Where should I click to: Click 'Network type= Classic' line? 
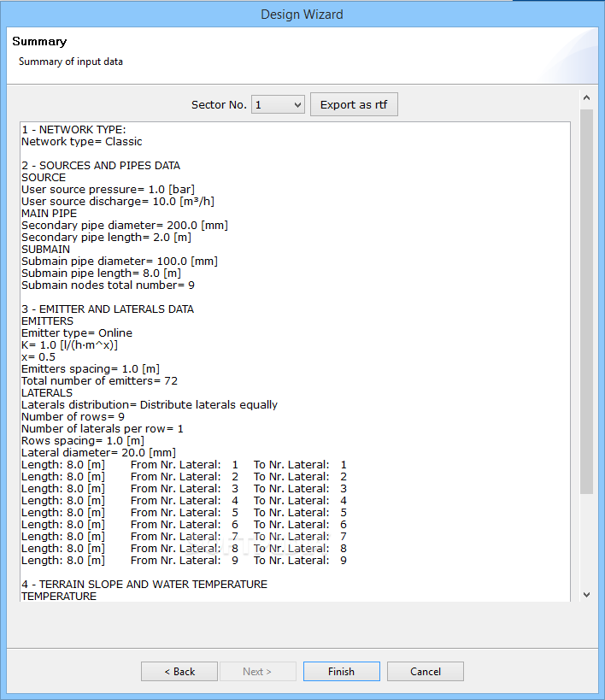82,142
